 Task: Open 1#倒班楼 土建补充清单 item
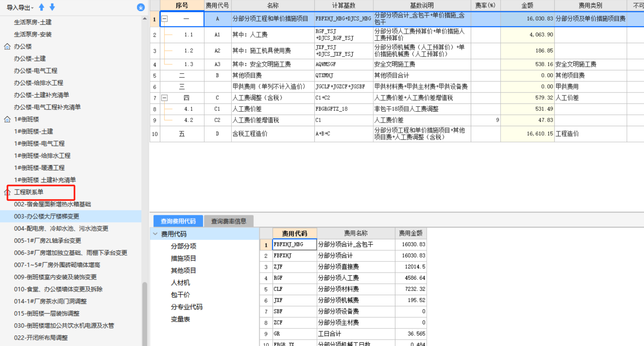coord(45,180)
